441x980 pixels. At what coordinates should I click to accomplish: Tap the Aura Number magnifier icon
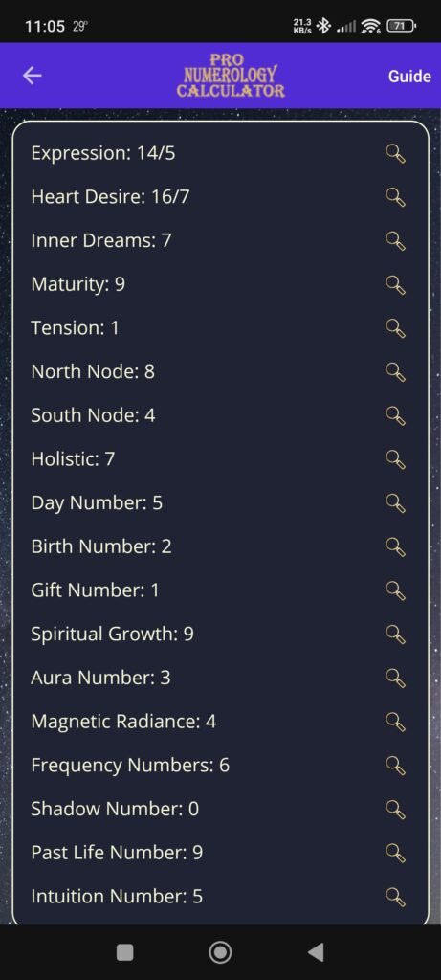click(396, 679)
